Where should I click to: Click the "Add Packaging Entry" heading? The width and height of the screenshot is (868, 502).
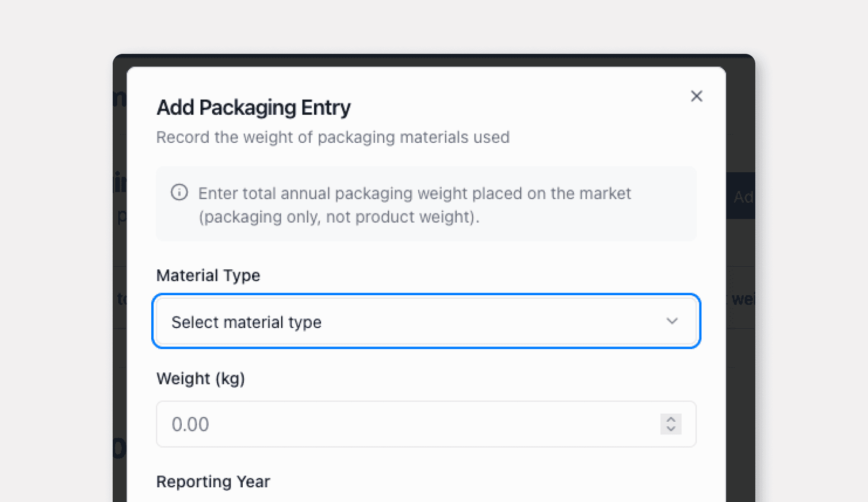coord(253,108)
